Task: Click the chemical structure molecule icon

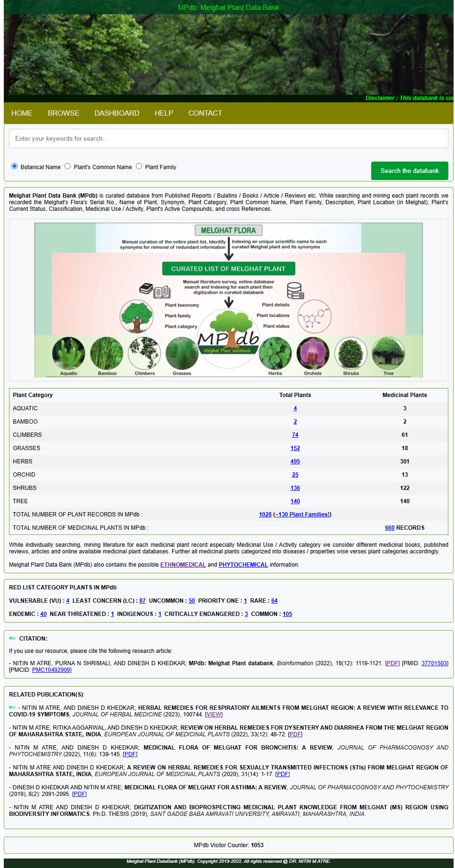Action: (314, 316)
